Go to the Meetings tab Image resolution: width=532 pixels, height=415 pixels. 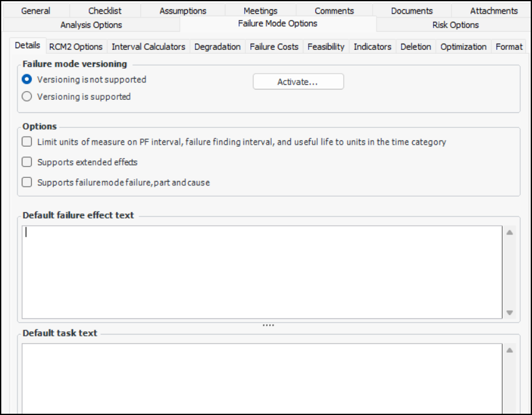[x=260, y=11]
